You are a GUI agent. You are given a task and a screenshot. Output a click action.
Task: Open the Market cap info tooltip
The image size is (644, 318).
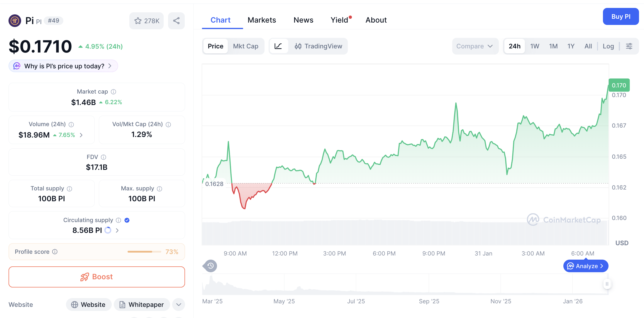[114, 92]
